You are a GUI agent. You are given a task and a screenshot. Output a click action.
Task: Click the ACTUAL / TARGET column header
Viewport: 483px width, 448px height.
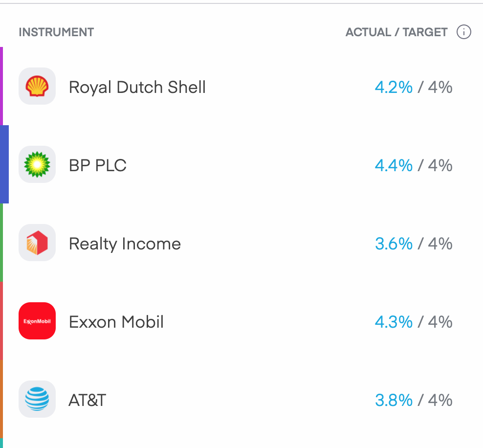pos(396,32)
